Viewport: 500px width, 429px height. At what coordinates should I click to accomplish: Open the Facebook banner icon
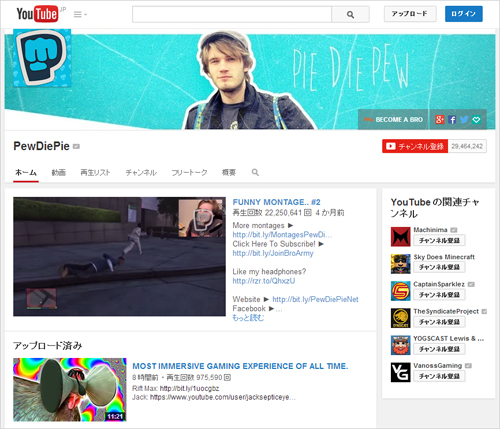click(452, 120)
